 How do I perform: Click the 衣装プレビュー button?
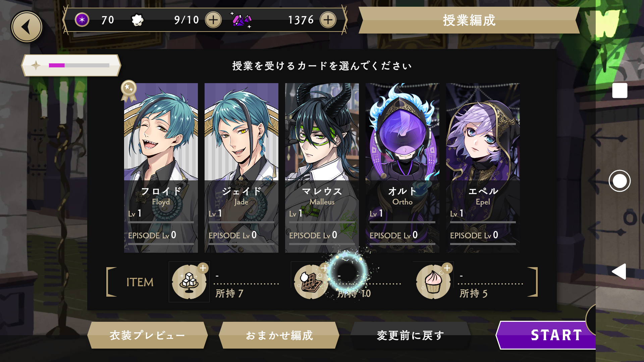click(x=148, y=335)
